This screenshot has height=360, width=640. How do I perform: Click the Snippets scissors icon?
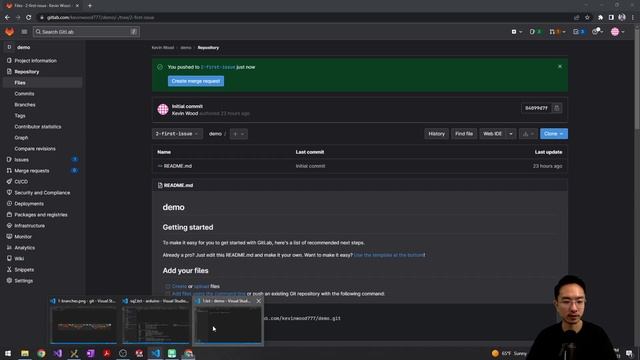(9, 269)
